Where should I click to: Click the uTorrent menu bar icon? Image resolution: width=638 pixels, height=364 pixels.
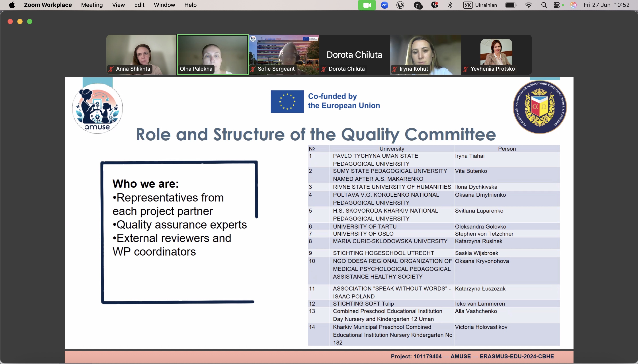(400, 5)
